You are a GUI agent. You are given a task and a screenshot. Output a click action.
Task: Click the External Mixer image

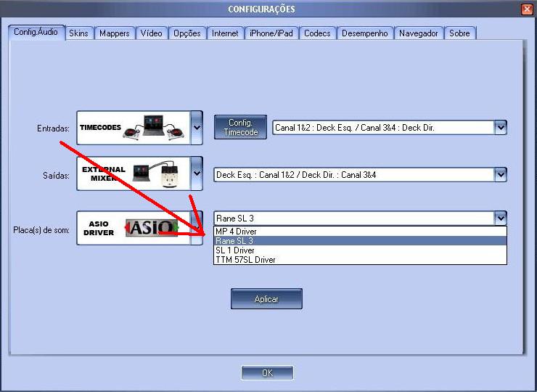[x=157, y=173]
